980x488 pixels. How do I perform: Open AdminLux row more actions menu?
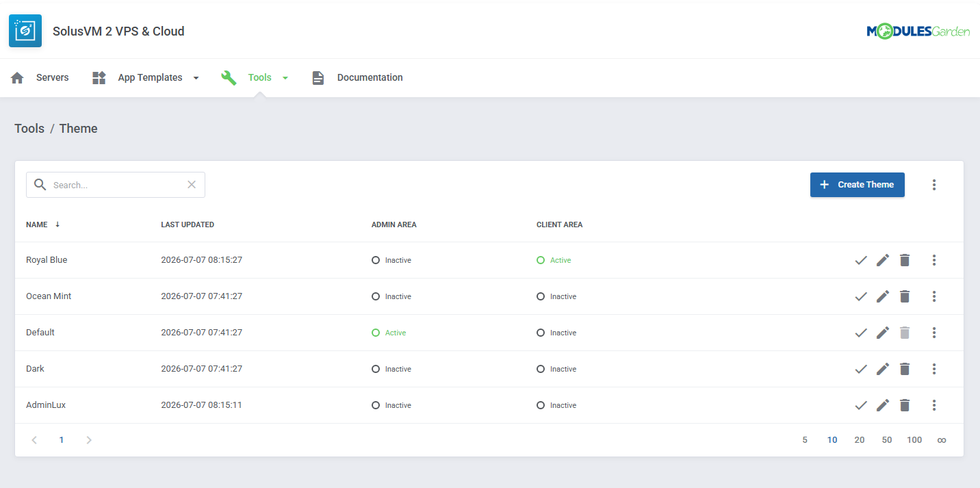pos(934,405)
